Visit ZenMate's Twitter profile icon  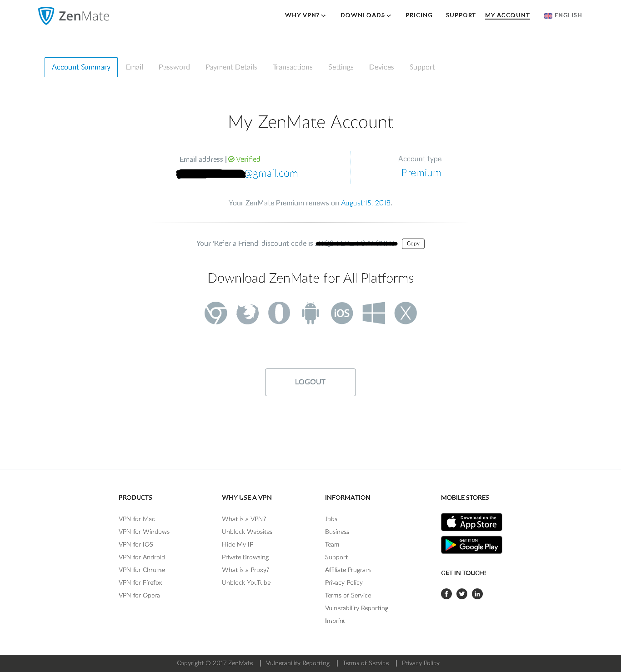pos(462,594)
